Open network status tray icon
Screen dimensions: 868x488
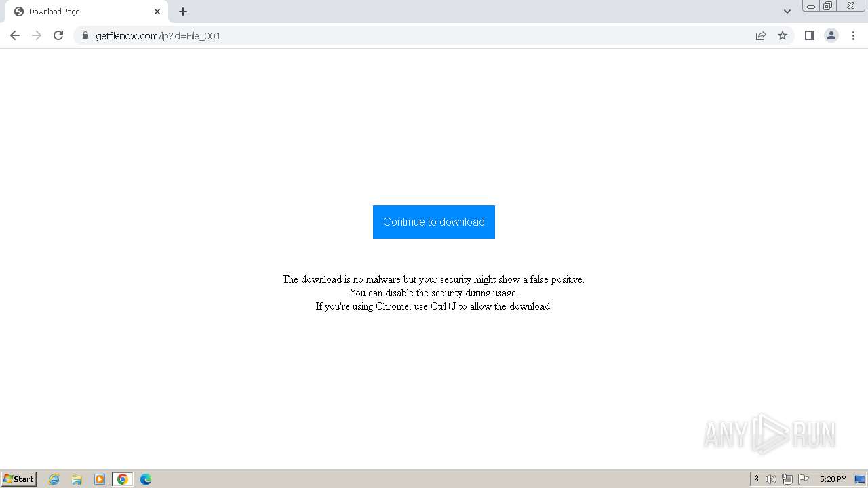787,479
